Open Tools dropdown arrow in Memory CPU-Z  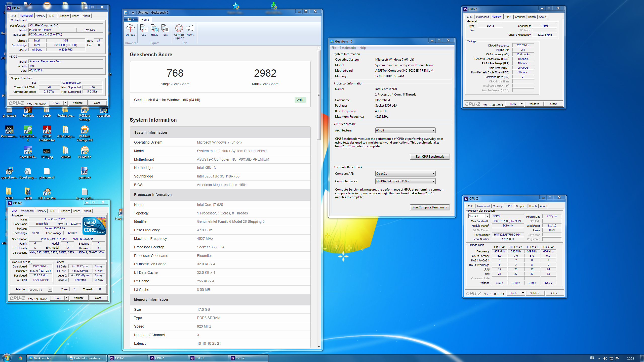point(522,104)
